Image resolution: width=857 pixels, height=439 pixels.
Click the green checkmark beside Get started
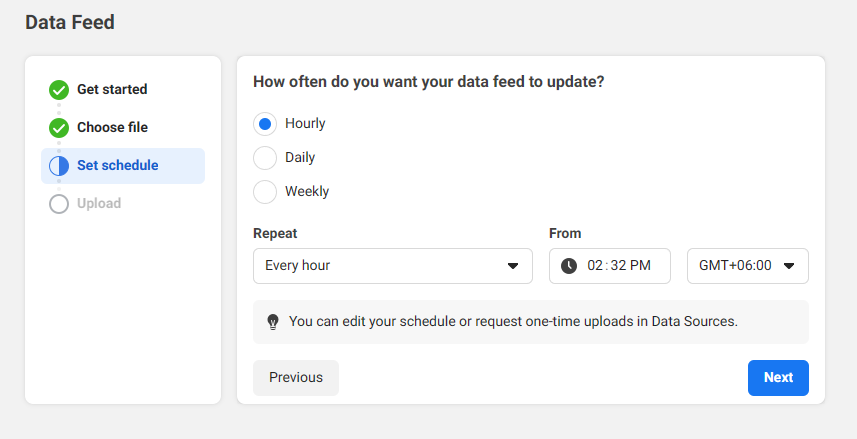coord(59,90)
